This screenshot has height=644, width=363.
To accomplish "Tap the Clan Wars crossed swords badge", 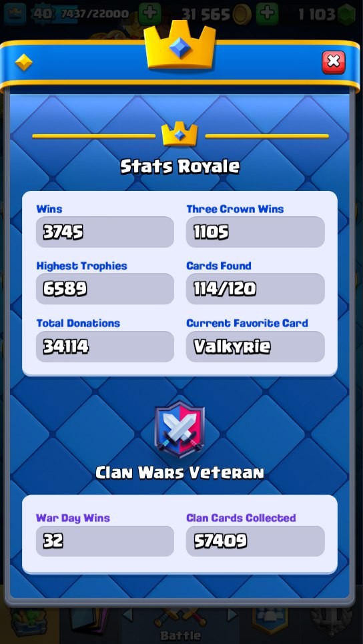I will 179,430.
